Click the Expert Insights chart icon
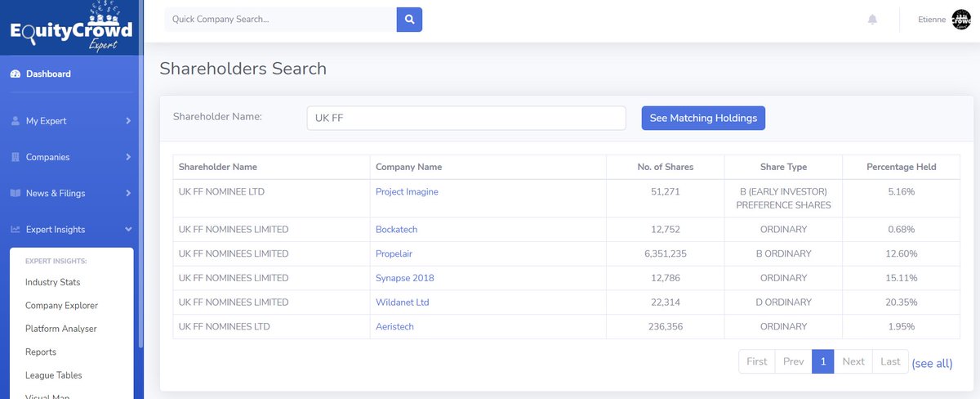Viewport: 980px width, 399px height. pyautogui.click(x=15, y=230)
